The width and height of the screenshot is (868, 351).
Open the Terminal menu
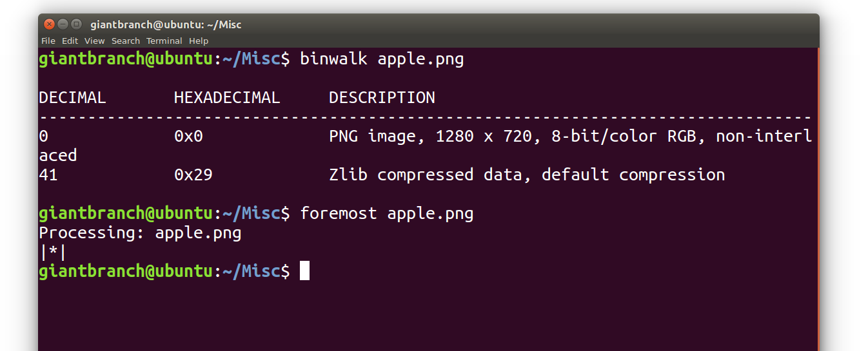tap(164, 41)
